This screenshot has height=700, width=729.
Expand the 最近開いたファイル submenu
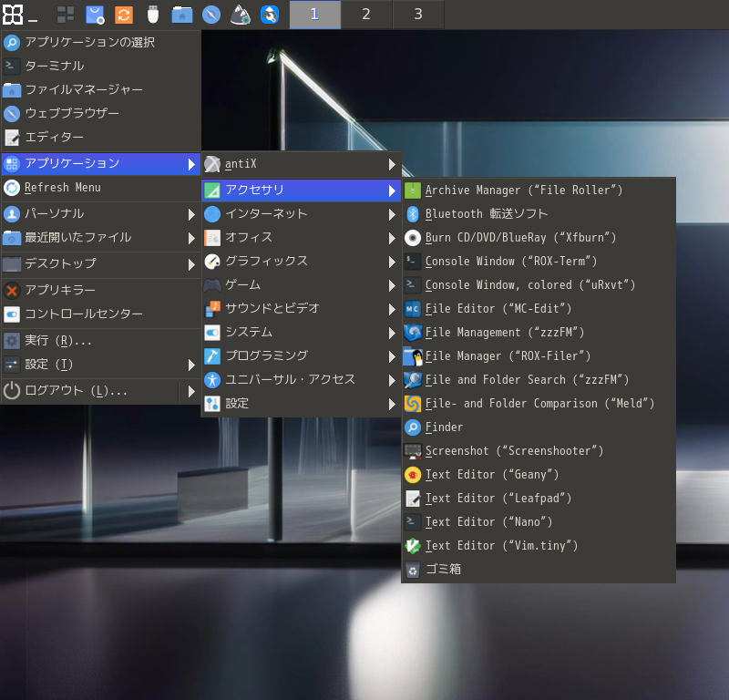(x=77, y=238)
